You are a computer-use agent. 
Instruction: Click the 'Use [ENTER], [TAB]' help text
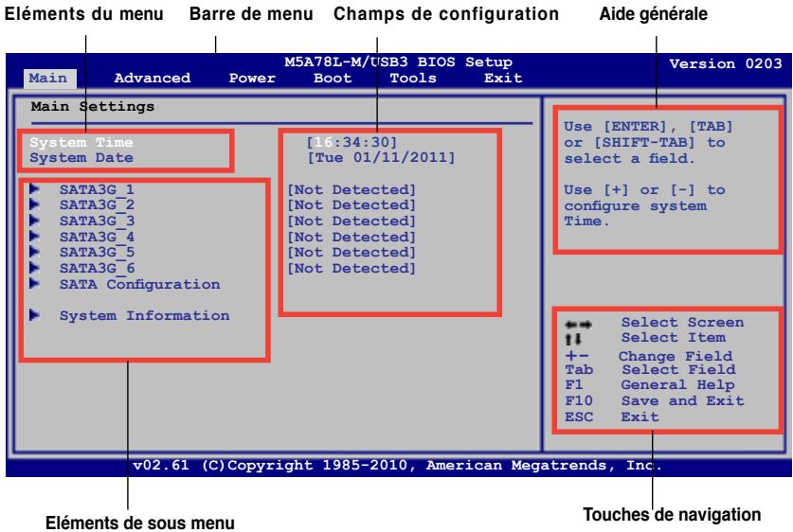pyautogui.click(x=648, y=126)
